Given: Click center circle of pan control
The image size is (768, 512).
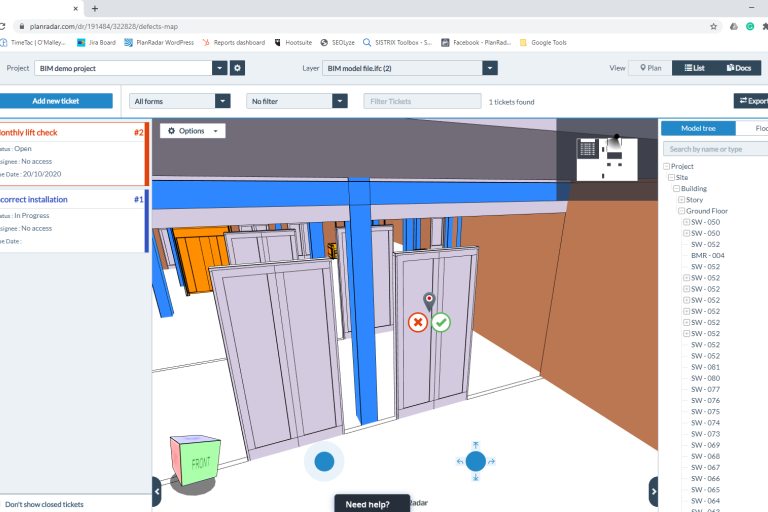Looking at the screenshot, I should [x=475, y=462].
